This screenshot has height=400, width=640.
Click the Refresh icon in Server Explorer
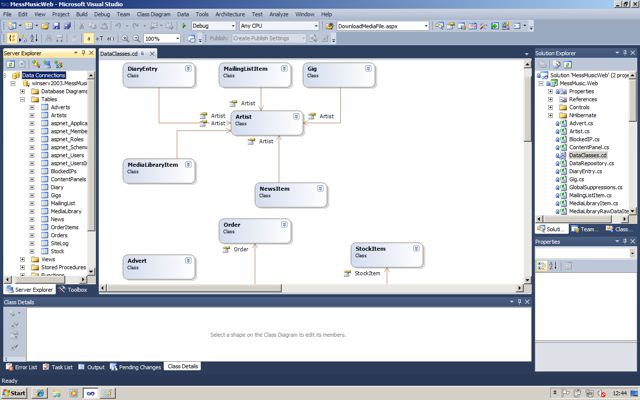(x=11, y=64)
